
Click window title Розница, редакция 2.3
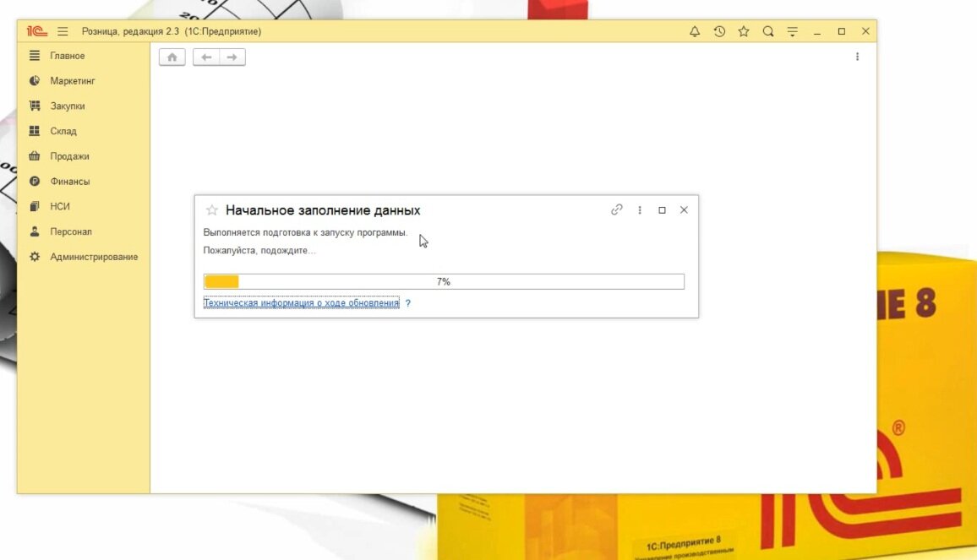tap(130, 31)
